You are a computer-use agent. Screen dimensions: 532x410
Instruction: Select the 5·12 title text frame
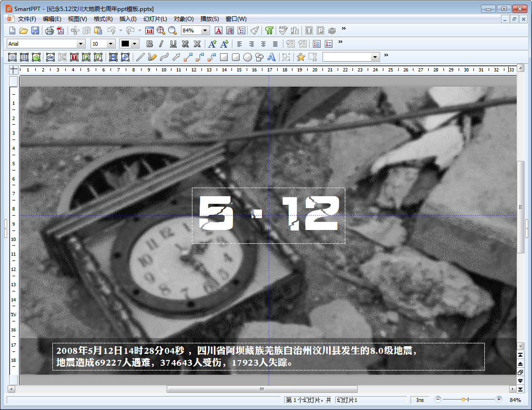pos(268,216)
